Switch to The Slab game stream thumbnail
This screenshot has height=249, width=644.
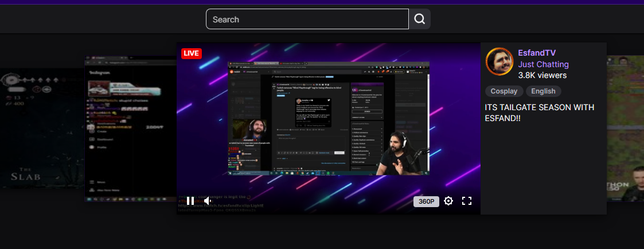click(x=42, y=128)
